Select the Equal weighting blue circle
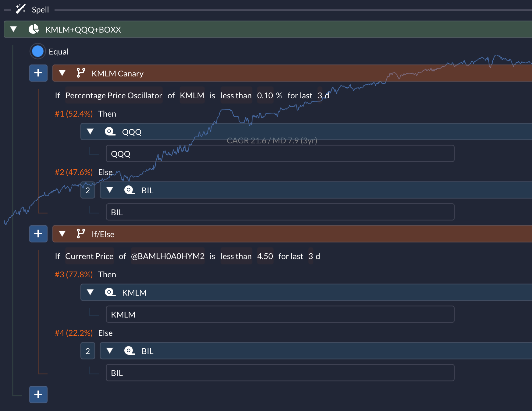Image resolution: width=532 pixels, height=411 pixels. [x=38, y=51]
